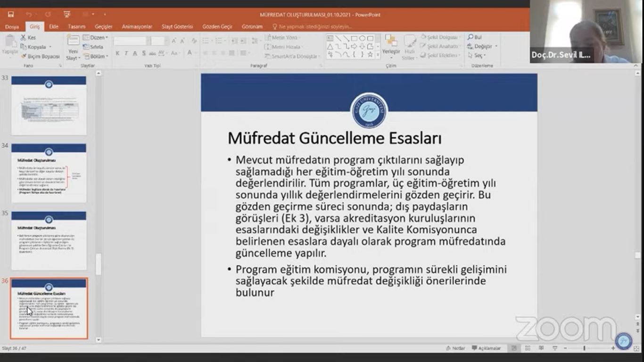This screenshot has width=644, height=362.
Task: Click the Save icon in the quick access toolbar
Action: pos(11,15)
